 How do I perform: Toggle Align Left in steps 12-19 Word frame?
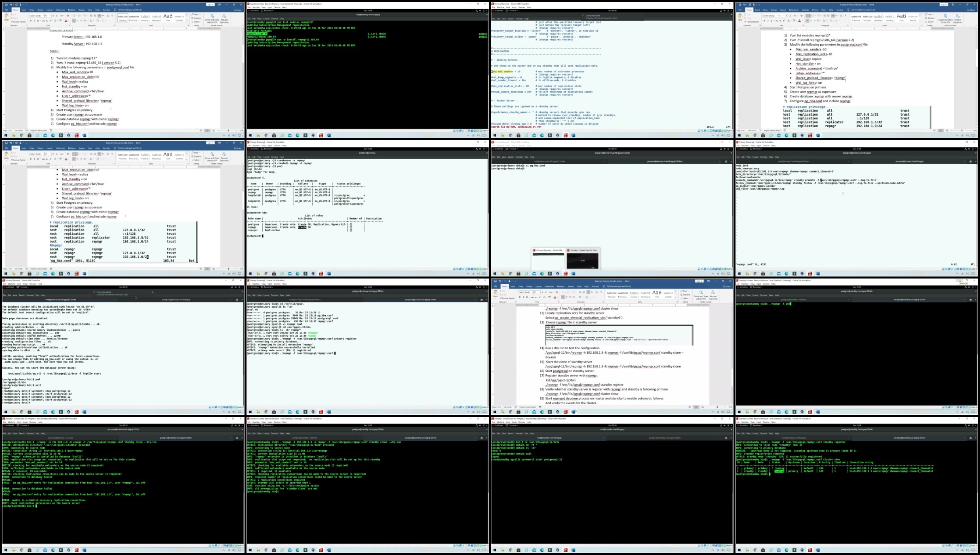pos(563,297)
